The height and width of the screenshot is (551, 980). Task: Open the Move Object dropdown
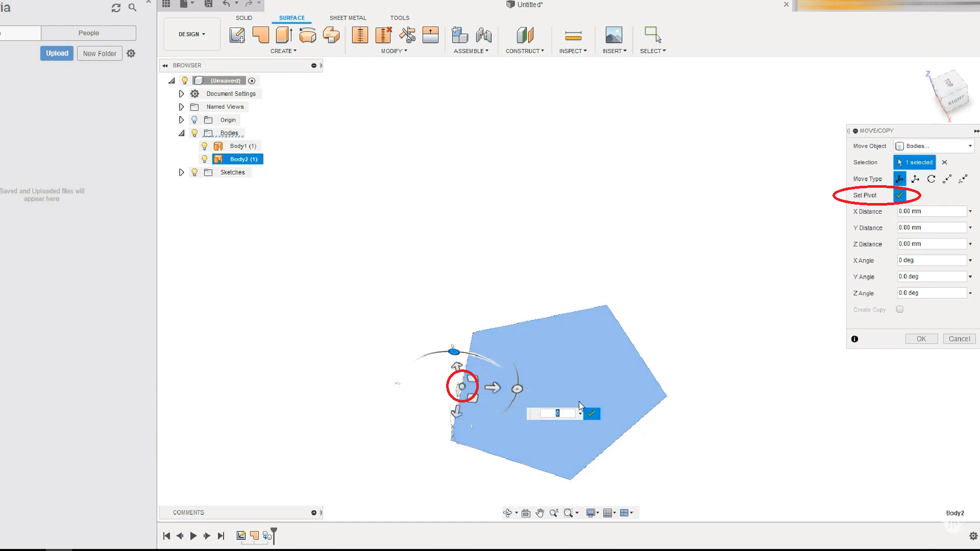934,146
